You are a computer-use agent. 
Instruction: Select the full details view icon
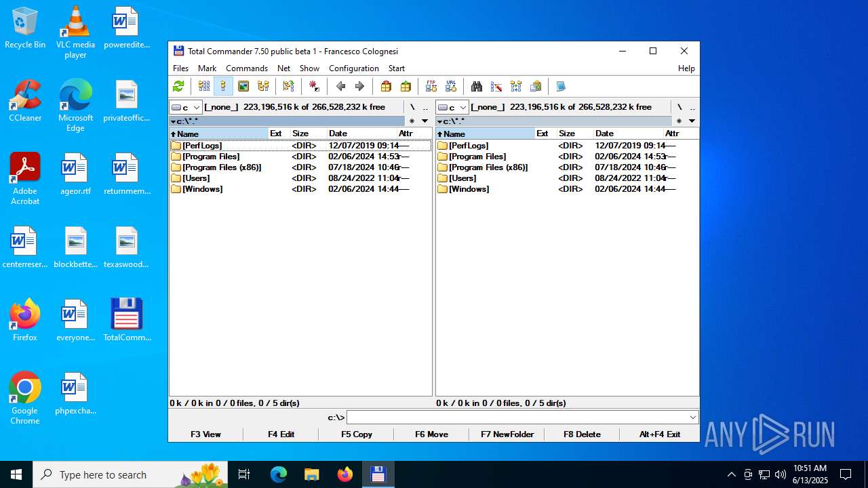(224, 86)
